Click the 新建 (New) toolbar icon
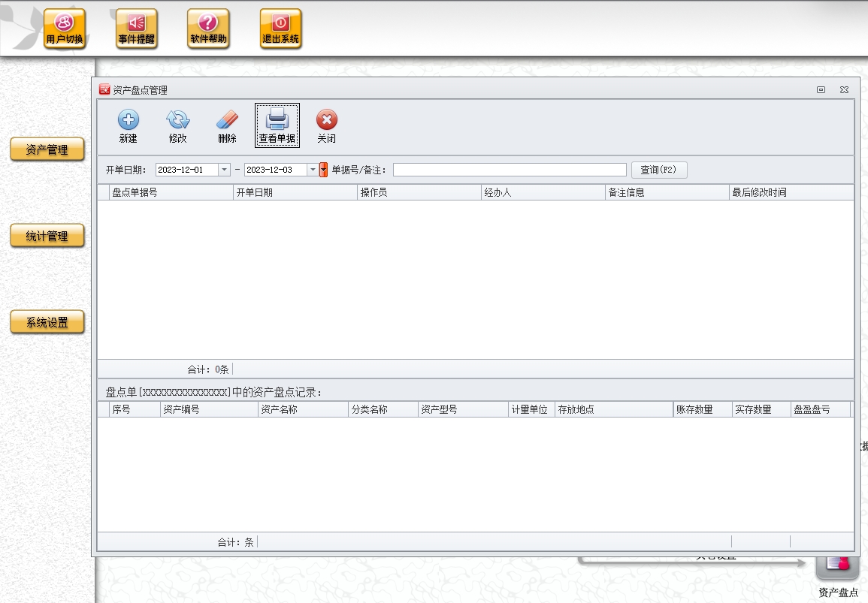 pos(128,120)
